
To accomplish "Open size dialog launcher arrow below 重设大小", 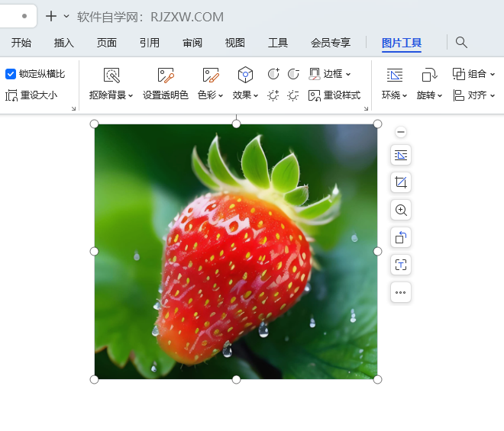I will (x=73, y=108).
